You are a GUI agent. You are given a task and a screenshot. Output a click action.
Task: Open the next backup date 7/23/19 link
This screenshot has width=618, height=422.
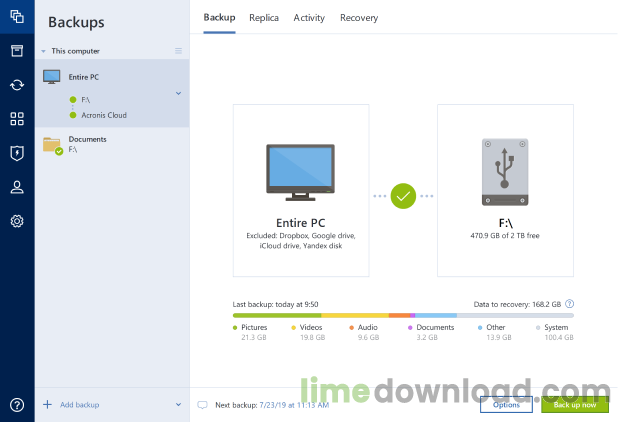point(294,405)
